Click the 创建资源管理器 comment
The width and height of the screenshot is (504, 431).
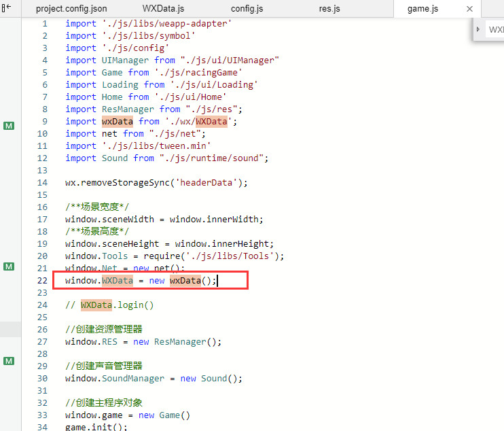pos(104,329)
